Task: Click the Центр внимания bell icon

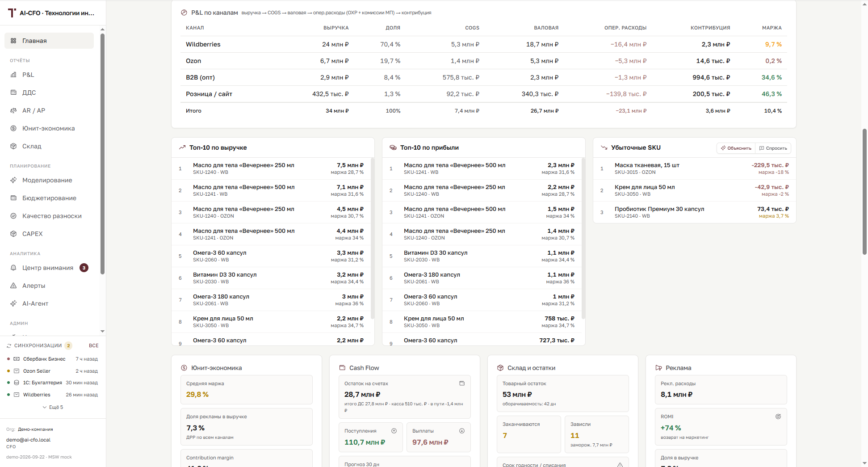Action: pyautogui.click(x=13, y=268)
